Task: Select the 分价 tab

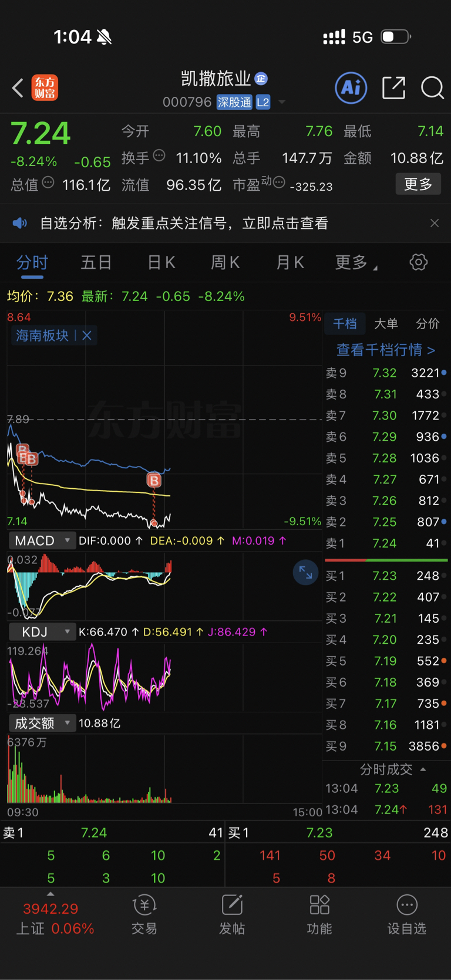Action: 428,323
